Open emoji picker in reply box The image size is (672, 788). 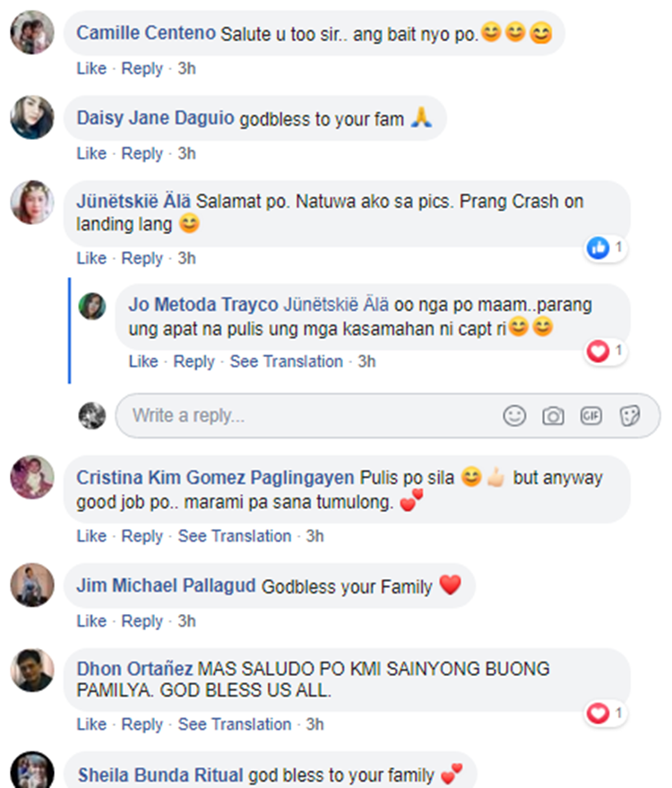(x=514, y=416)
